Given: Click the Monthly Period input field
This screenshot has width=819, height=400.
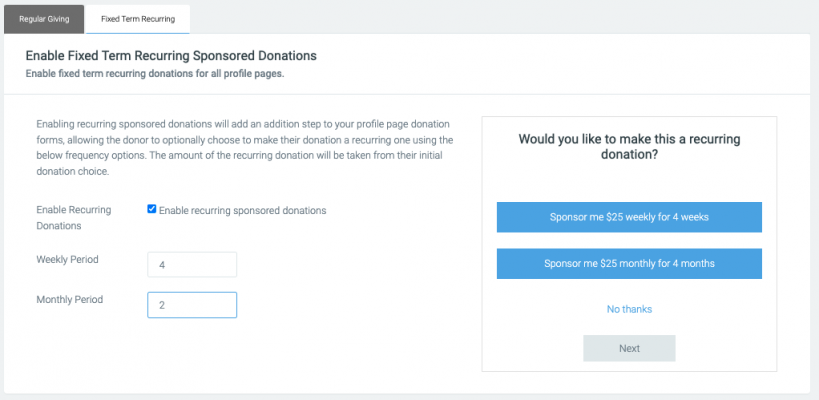Looking at the screenshot, I should click(x=192, y=305).
